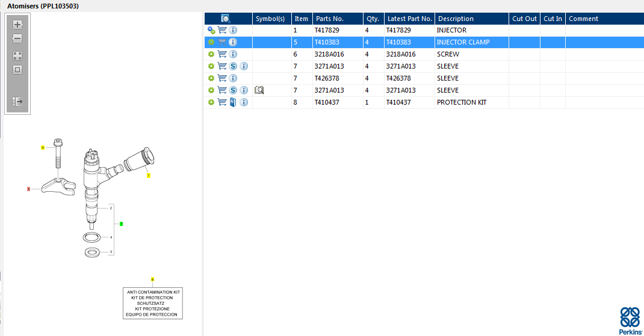
Task: Click the Description column header
Action: pos(456,19)
